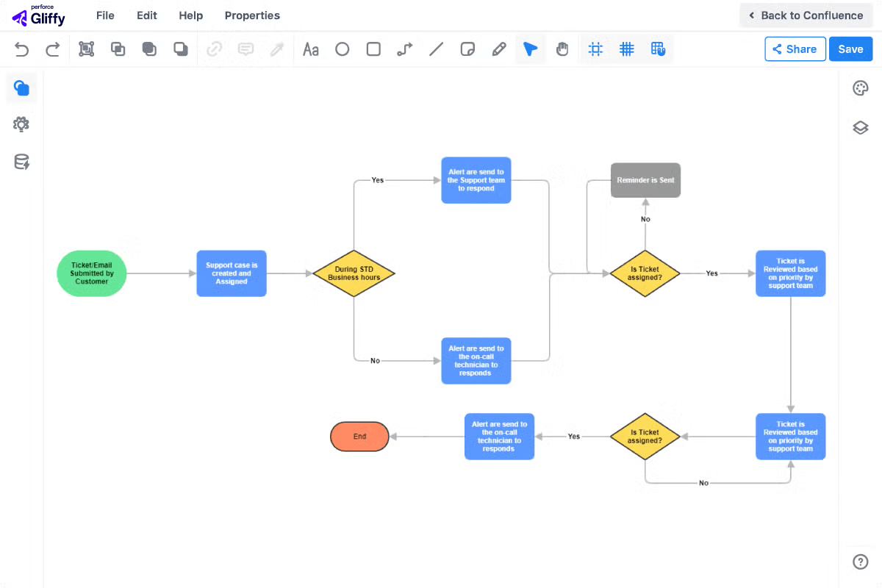Viewport: 882px width, 588px height.
Task: Select the Alert are send to the Support team box
Action: pyautogui.click(x=476, y=180)
